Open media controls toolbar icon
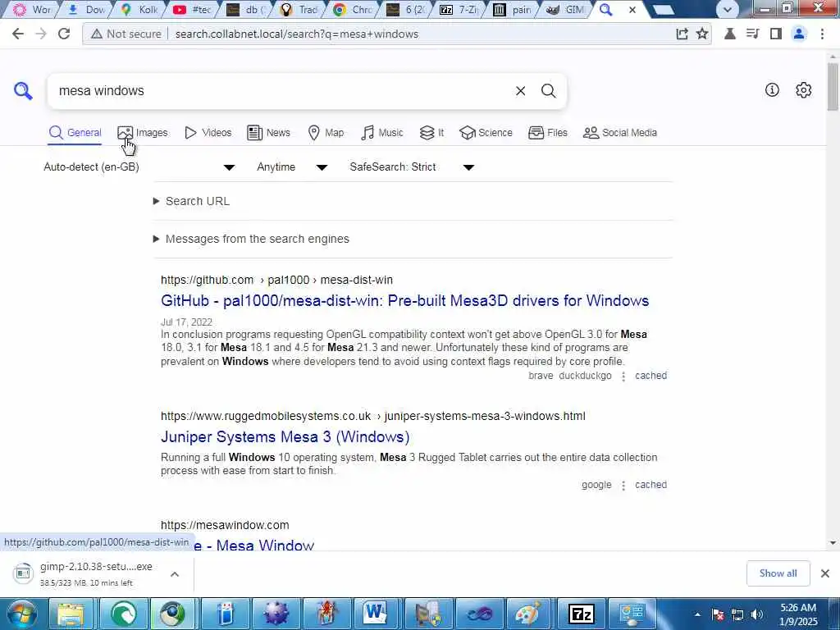840x630 pixels. (752, 34)
